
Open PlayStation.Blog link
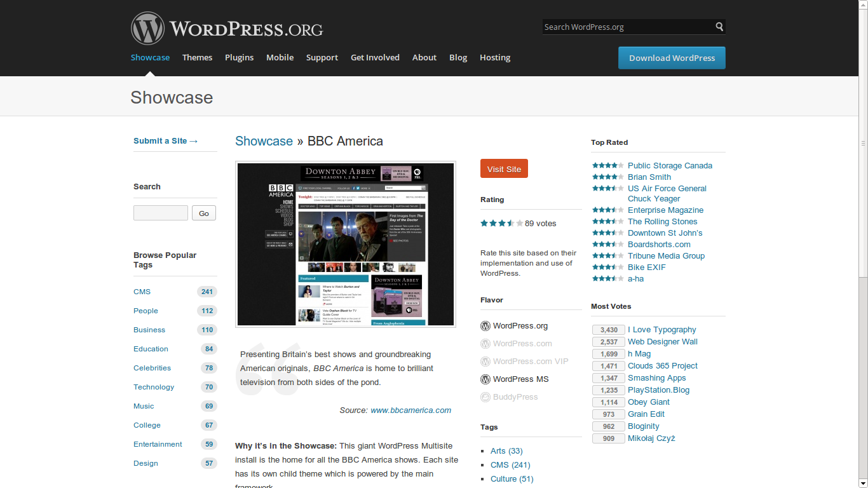(658, 390)
